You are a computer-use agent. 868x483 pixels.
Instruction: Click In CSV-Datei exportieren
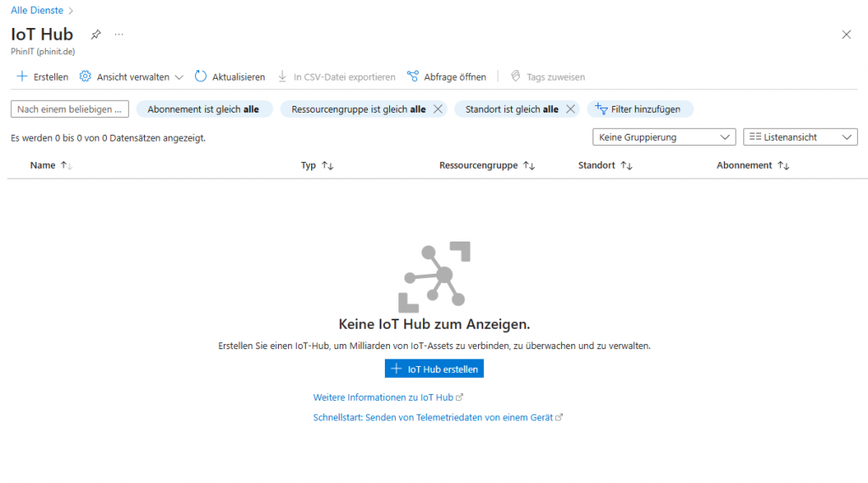(x=337, y=77)
